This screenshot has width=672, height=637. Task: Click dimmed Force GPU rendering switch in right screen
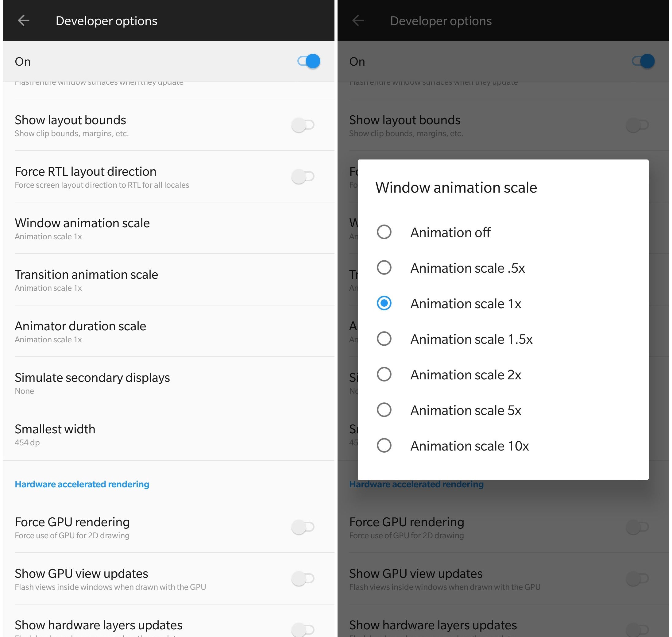coord(637,527)
